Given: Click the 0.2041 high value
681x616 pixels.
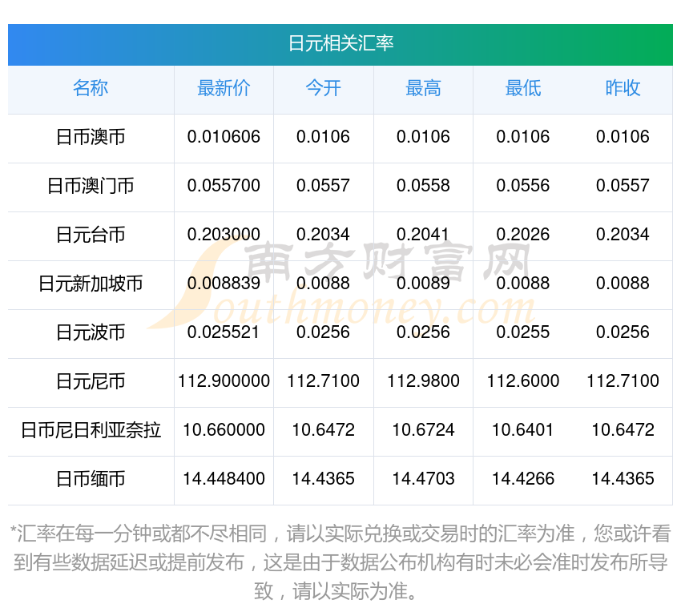Looking at the screenshot, I should pos(422,235).
